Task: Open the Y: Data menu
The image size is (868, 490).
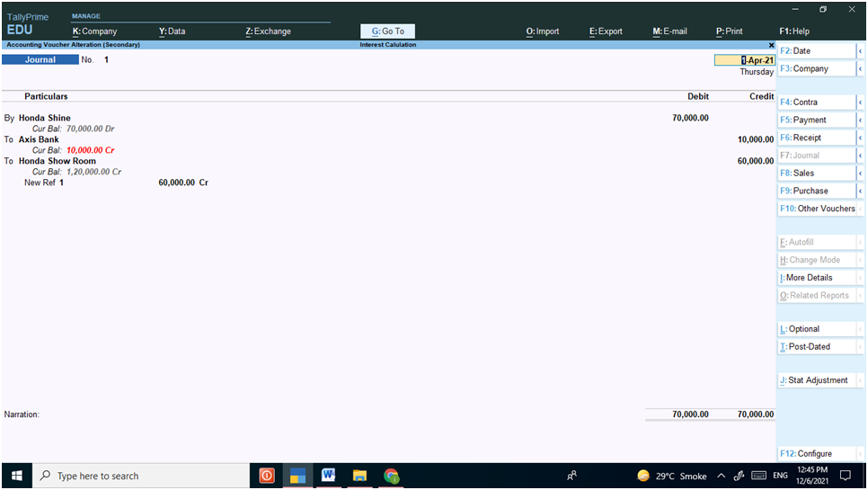Action: point(173,31)
